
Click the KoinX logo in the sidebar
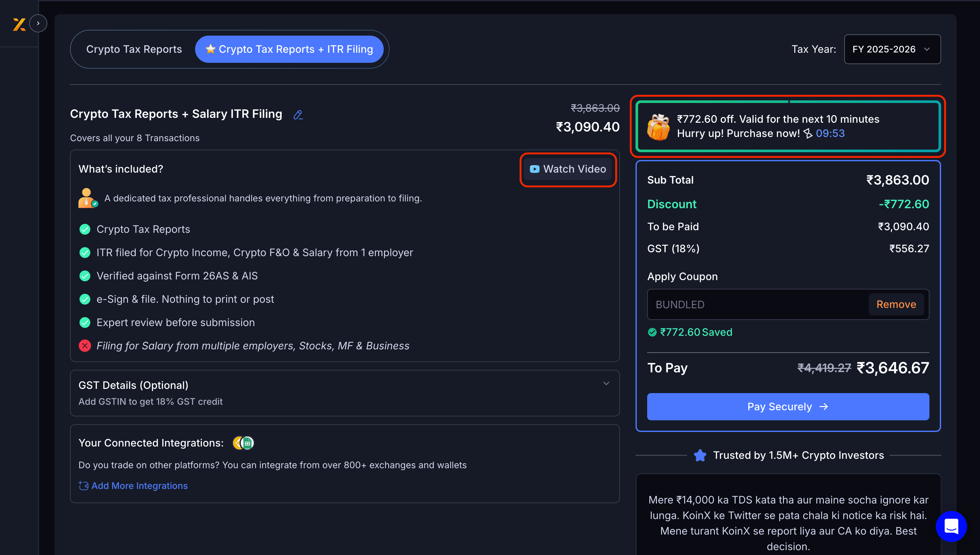[19, 24]
